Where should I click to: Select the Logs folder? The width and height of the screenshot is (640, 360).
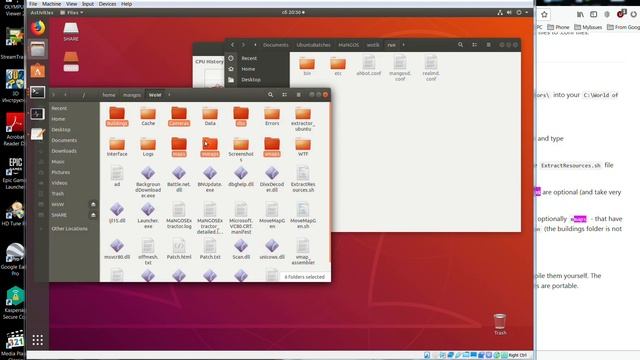[148, 147]
